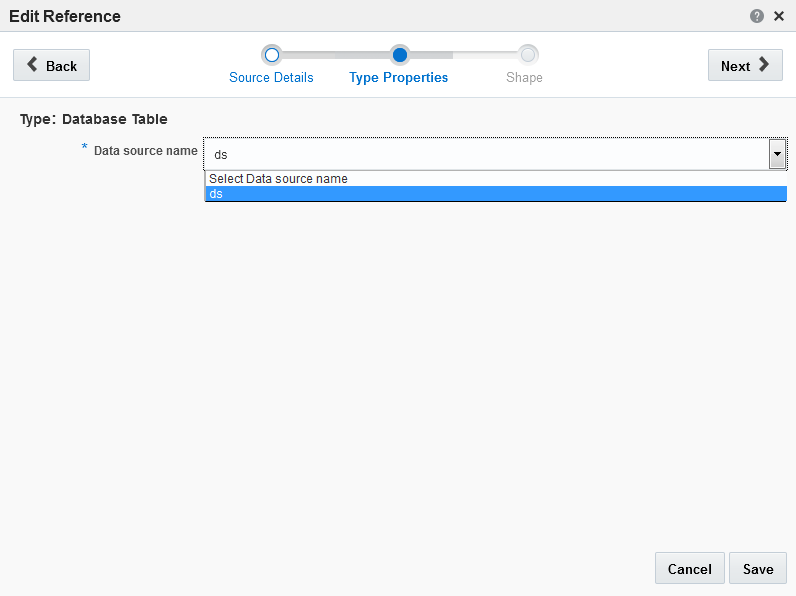This screenshot has height=596, width=796.
Task: Cancel the reference edit
Action: pos(689,569)
